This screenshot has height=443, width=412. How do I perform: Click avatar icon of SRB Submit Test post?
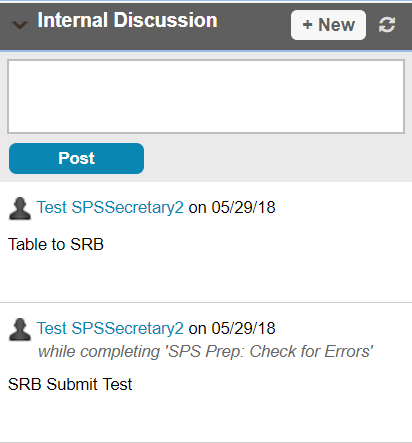pyautogui.click(x=20, y=330)
